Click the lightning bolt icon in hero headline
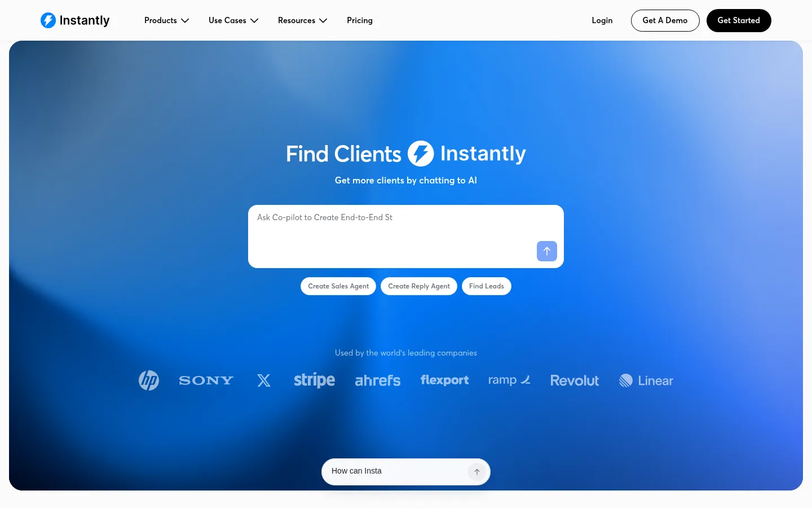Viewport: 812px width, 508px height. click(x=421, y=154)
